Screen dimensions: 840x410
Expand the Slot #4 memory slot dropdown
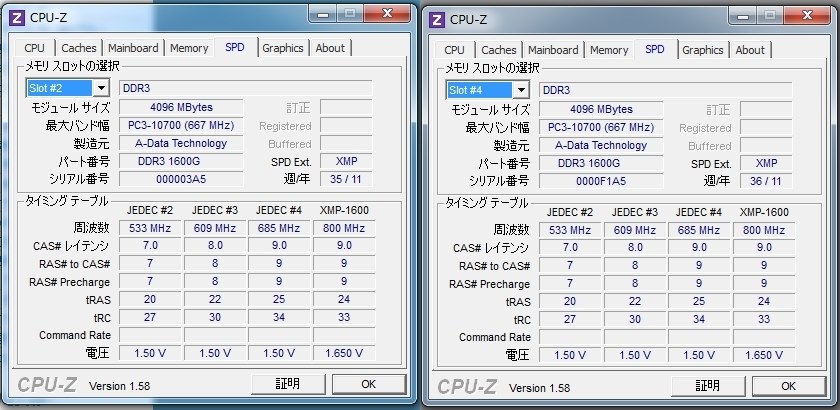coord(521,90)
